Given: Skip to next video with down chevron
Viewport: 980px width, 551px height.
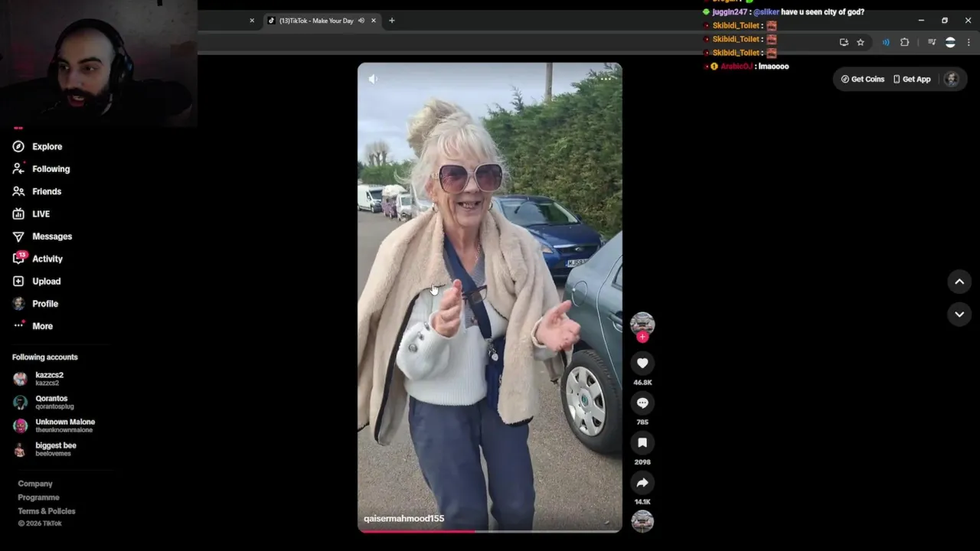Looking at the screenshot, I should coord(959,315).
